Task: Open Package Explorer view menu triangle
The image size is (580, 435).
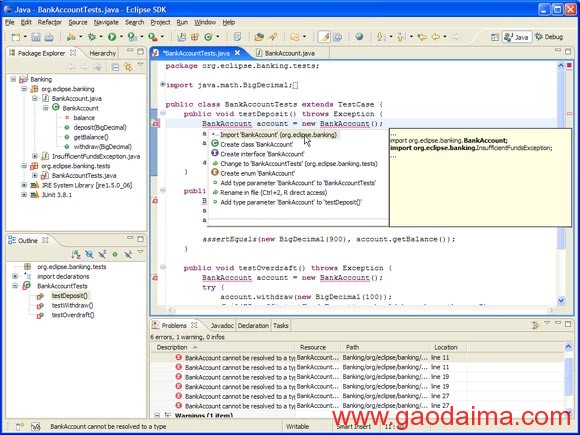Action: click(x=140, y=65)
